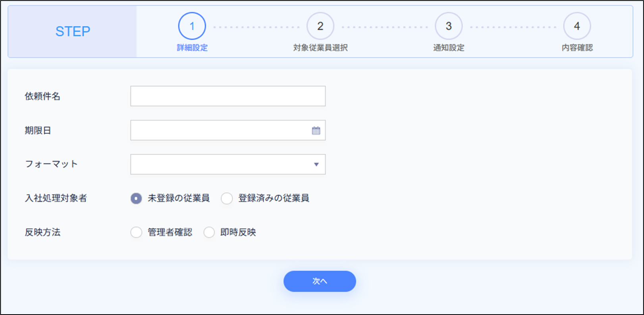Click the フォーマット dropdown arrow
Viewport: 644px width, 315px height.
click(316, 164)
